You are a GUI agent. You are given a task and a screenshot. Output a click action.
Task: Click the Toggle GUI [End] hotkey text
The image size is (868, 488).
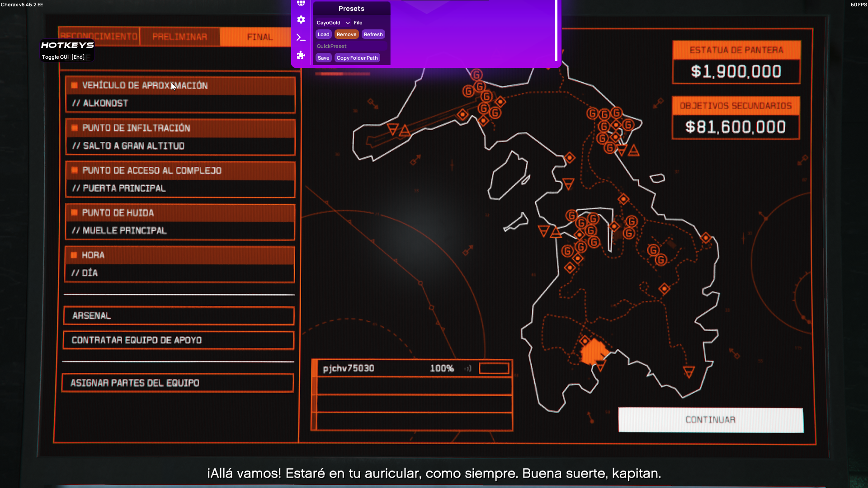tap(63, 57)
